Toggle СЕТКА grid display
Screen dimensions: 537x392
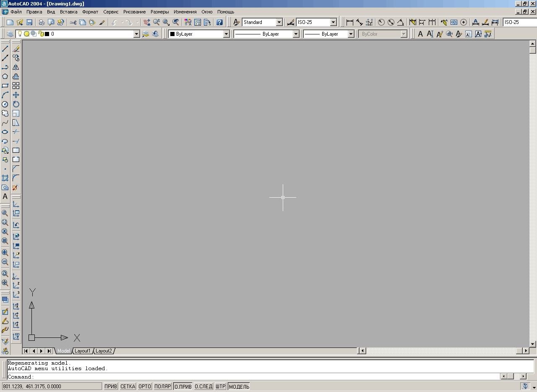coord(128,387)
